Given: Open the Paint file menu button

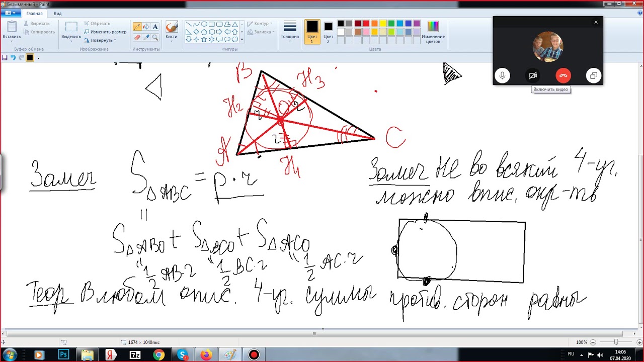Looking at the screenshot, I should click(x=10, y=13).
